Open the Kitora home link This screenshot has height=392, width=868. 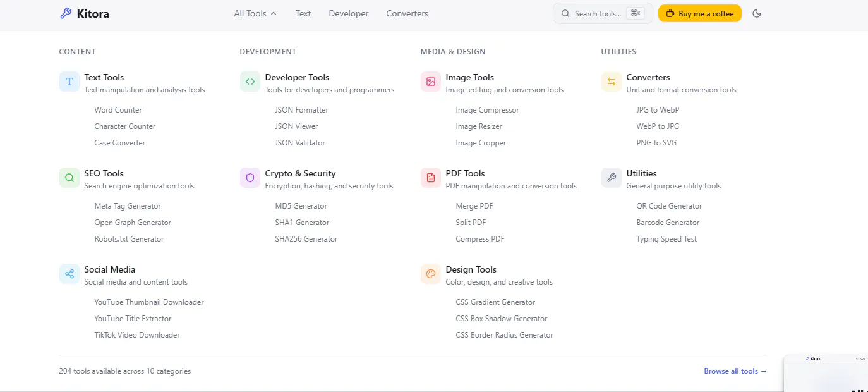click(85, 13)
